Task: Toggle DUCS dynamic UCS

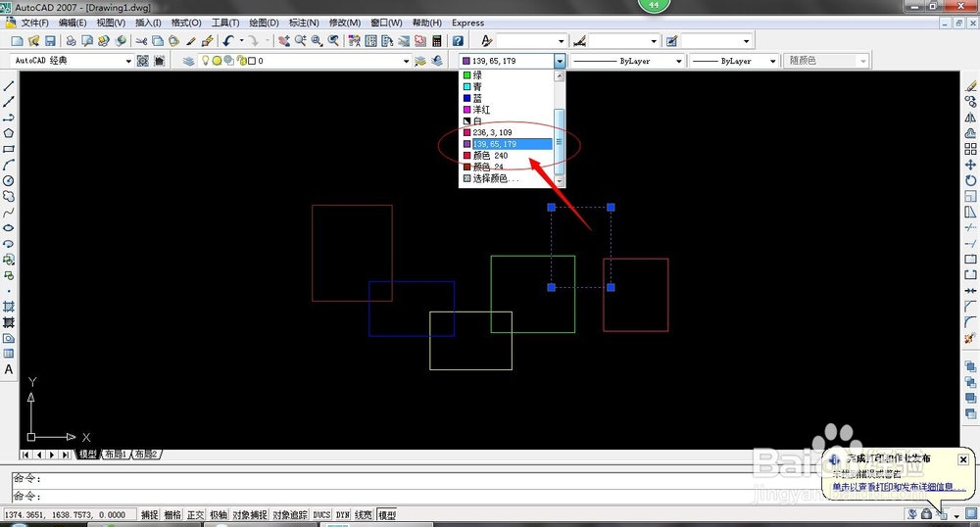Action: (x=321, y=515)
